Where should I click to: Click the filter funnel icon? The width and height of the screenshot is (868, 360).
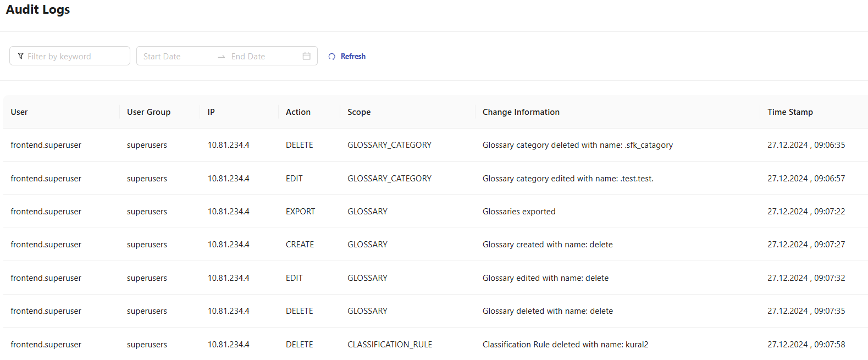[x=21, y=56]
